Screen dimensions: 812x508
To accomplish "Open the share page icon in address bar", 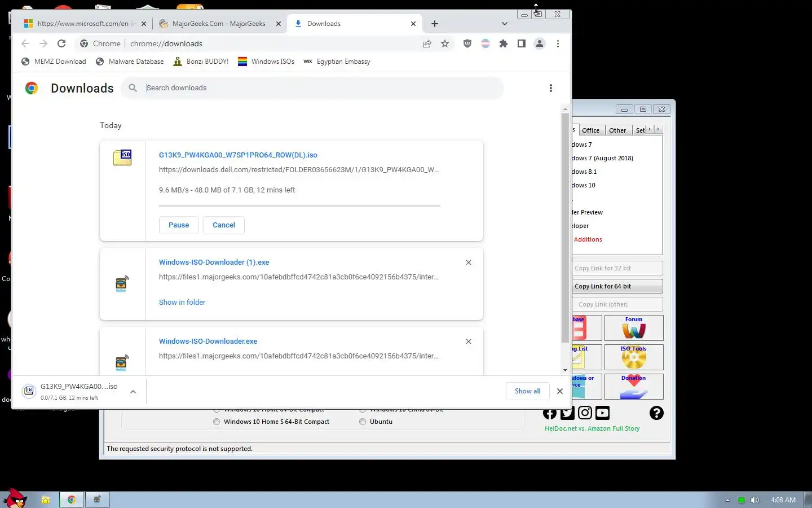I will pyautogui.click(x=427, y=43).
